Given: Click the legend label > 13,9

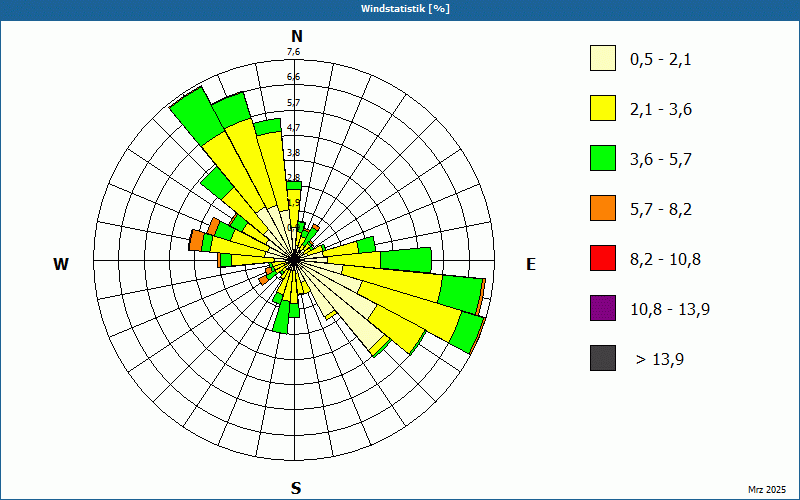Looking at the screenshot, I should [x=660, y=360].
